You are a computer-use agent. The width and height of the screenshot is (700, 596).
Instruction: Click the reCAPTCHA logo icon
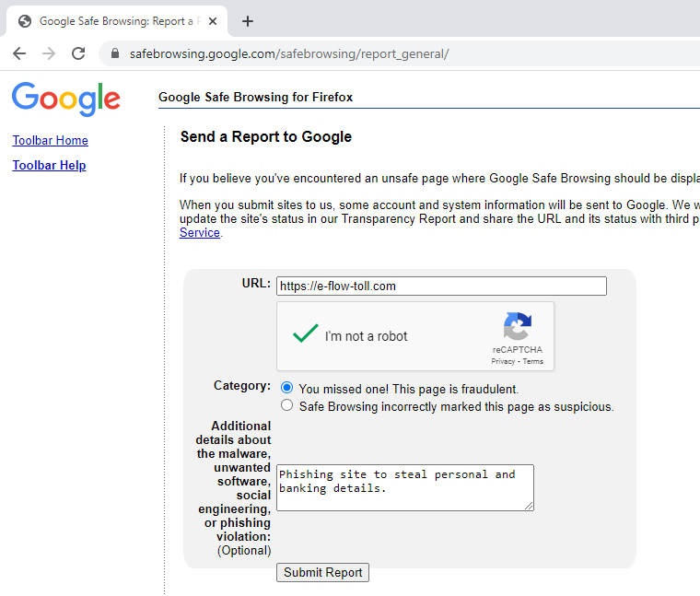point(518,326)
